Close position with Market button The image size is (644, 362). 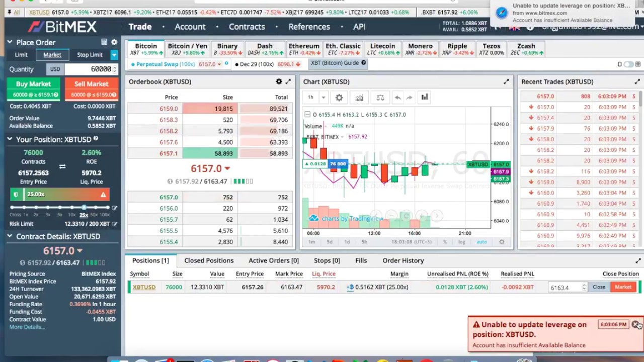(x=623, y=287)
